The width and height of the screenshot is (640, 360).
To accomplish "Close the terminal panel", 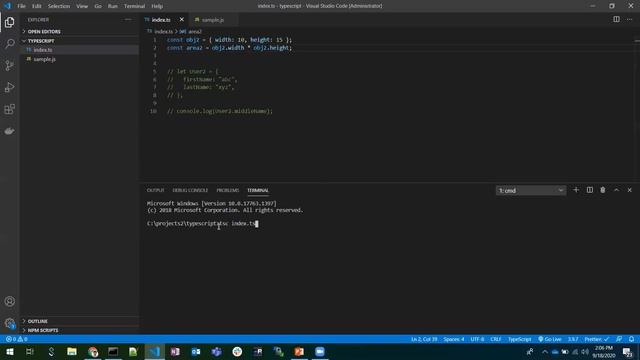I will (x=629, y=190).
